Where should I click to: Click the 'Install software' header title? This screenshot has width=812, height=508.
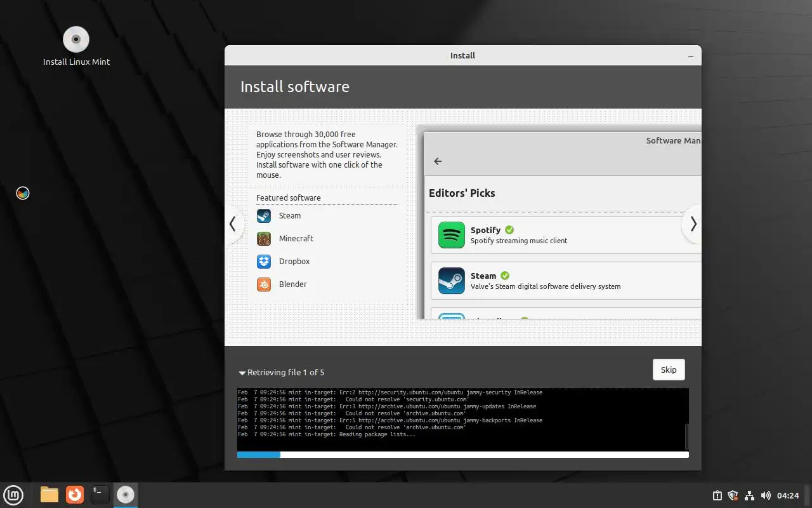[295, 87]
